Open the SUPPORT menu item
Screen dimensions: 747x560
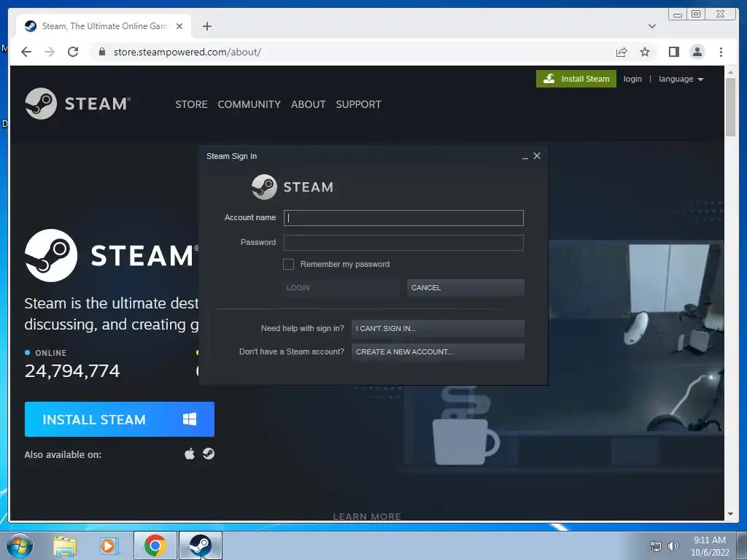coord(358,104)
